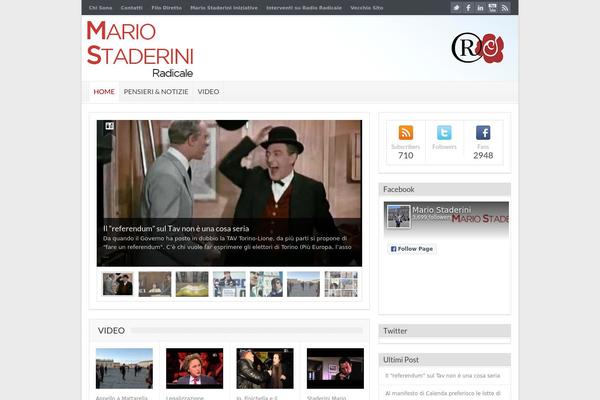Screen dimensions: 600x400
Task: Open latest post 'referendum sul Tav' link
Action: tap(443, 376)
